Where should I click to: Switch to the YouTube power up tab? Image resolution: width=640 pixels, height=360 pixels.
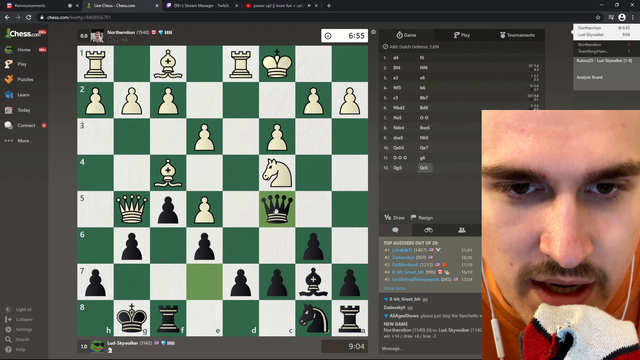click(278, 6)
